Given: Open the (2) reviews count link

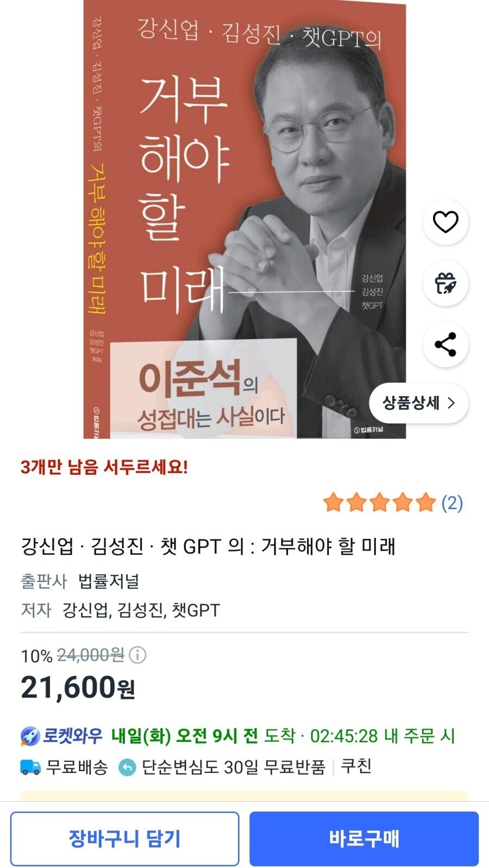Looking at the screenshot, I should pos(452,503).
